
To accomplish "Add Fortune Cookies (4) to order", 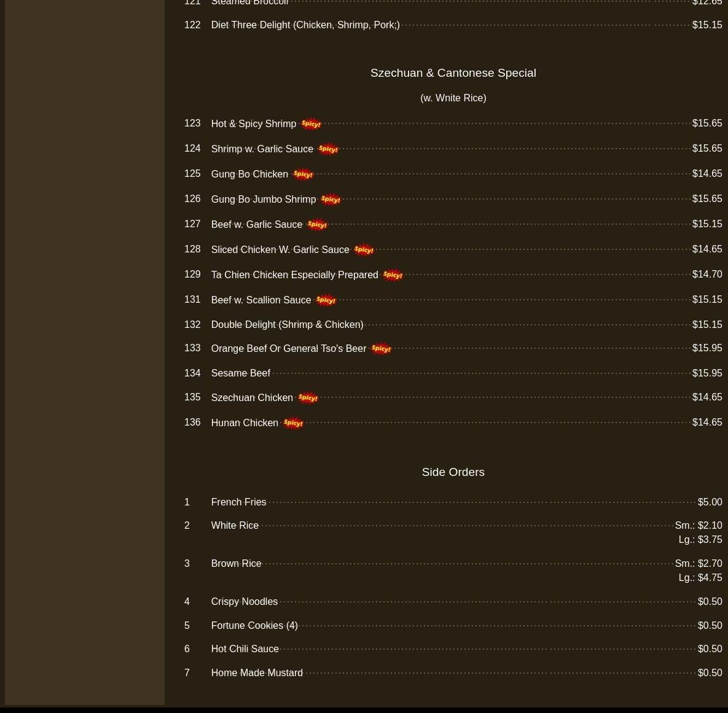I will pyautogui.click(x=254, y=626).
